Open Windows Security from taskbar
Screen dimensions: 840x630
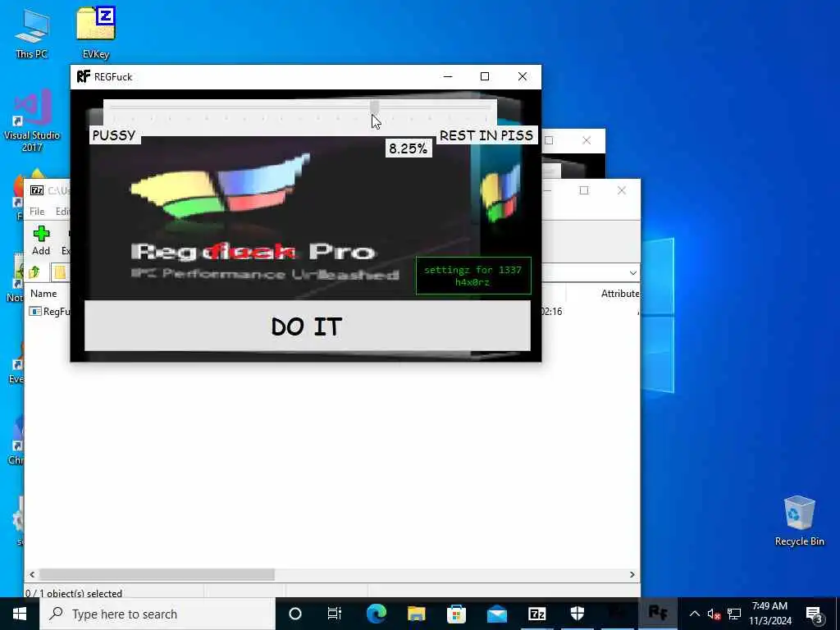(577, 614)
